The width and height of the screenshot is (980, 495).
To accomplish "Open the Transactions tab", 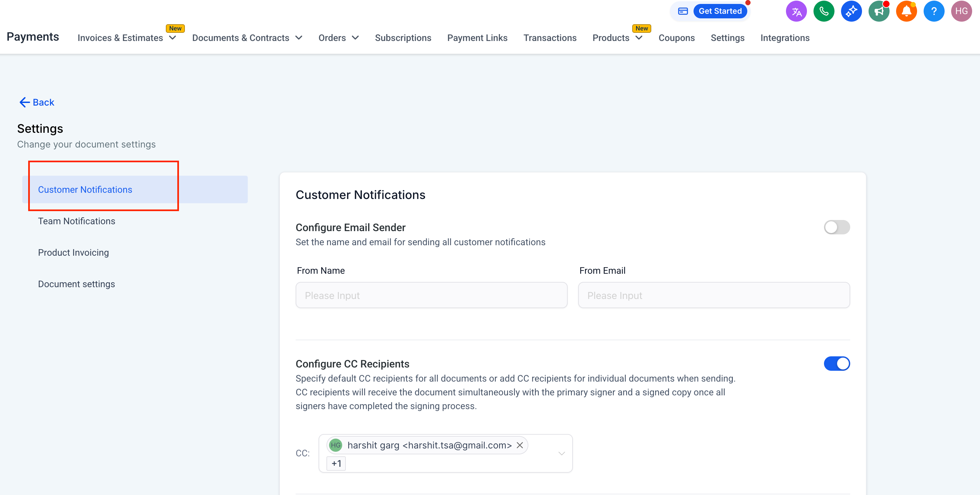I will (x=550, y=38).
